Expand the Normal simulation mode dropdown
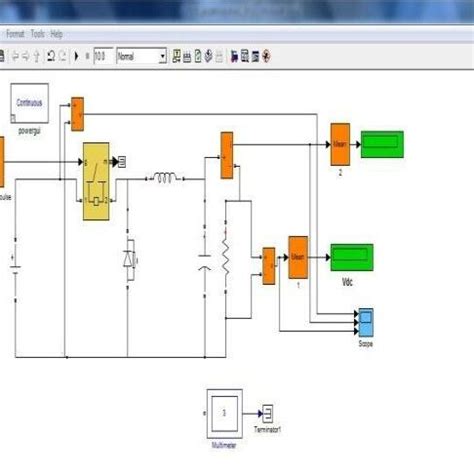 coord(163,56)
